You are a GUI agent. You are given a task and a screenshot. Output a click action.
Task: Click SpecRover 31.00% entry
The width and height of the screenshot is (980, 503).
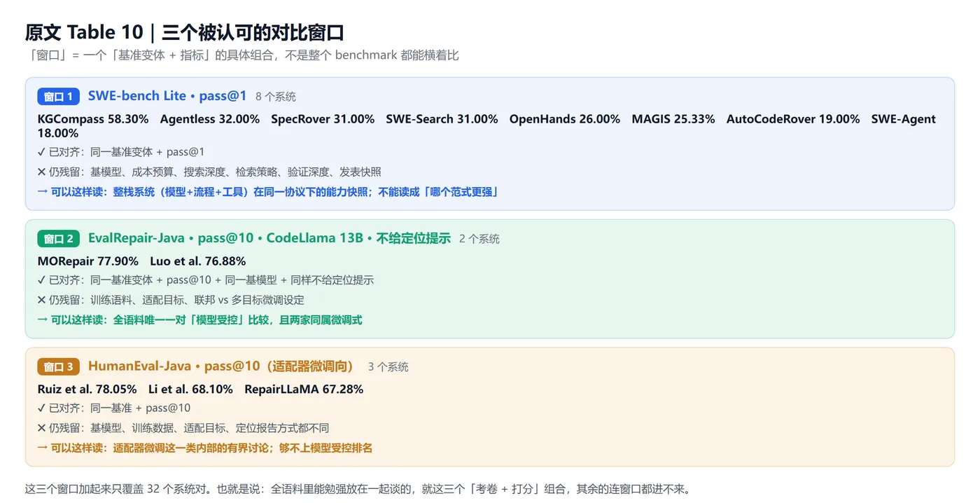(323, 119)
